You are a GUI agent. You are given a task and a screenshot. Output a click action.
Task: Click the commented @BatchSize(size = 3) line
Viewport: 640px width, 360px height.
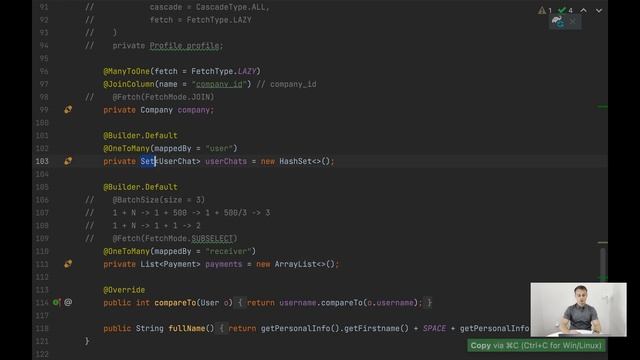click(x=159, y=200)
